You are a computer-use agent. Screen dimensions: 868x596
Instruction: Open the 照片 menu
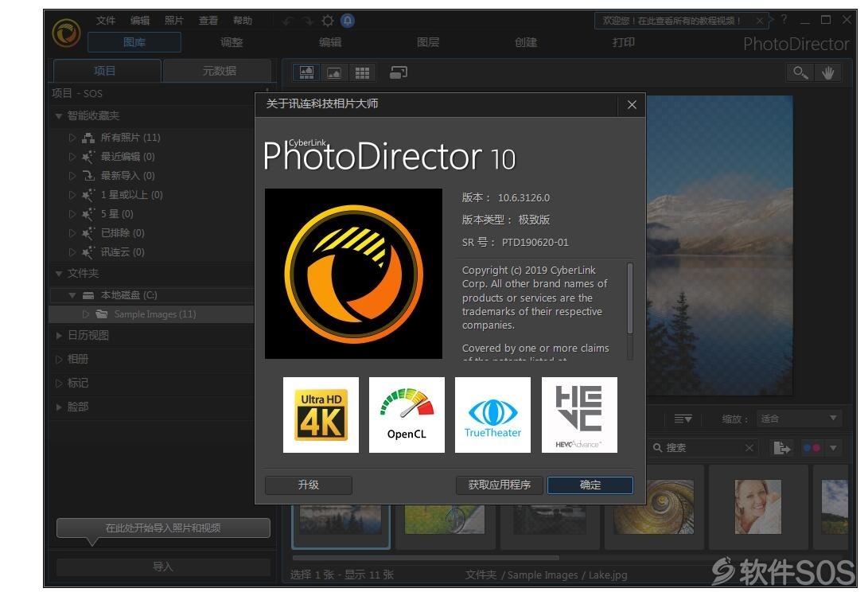click(173, 21)
